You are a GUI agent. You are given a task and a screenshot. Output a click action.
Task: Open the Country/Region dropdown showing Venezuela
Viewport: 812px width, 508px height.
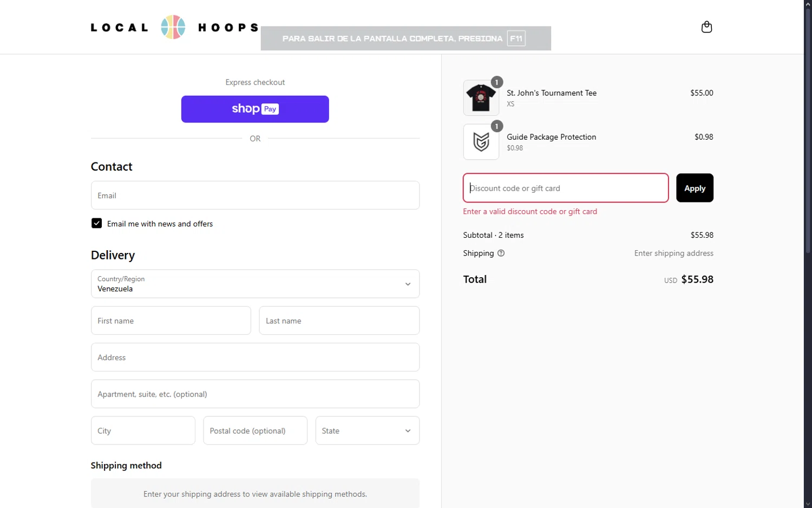pos(255,284)
